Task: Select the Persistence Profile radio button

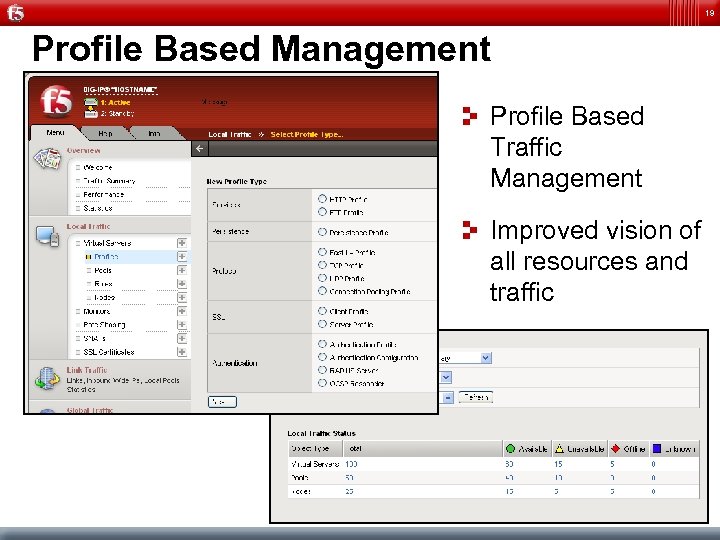Action: coord(322,232)
